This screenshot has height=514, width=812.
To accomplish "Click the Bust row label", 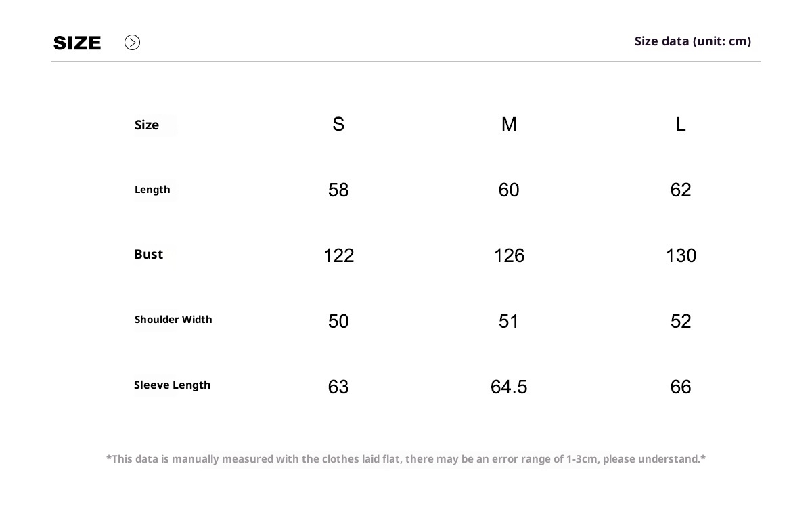I will tap(149, 255).
